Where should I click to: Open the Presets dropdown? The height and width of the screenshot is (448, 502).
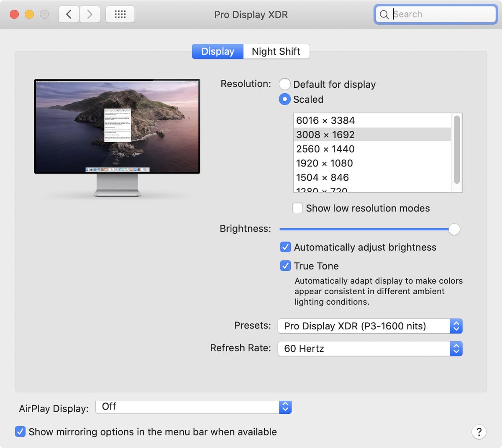point(370,326)
